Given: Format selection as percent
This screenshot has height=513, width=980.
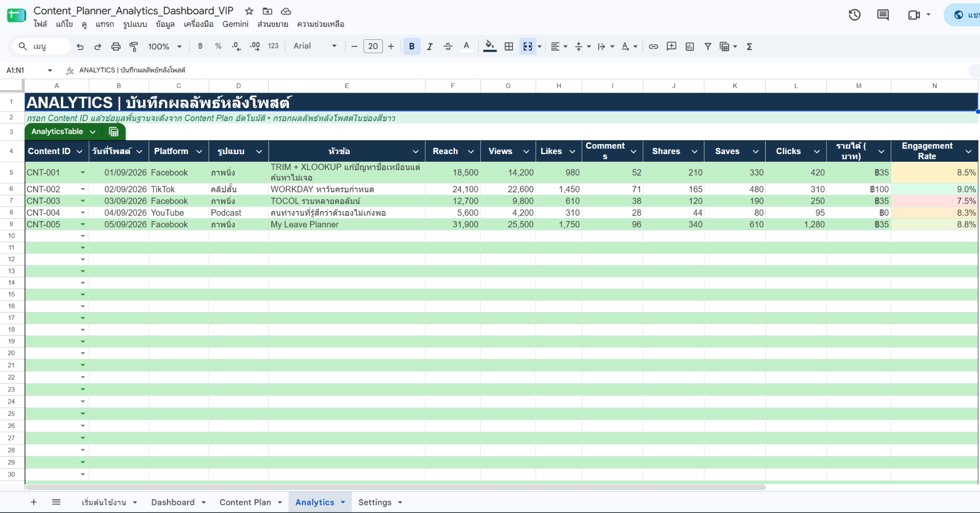Looking at the screenshot, I should pos(218,46).
